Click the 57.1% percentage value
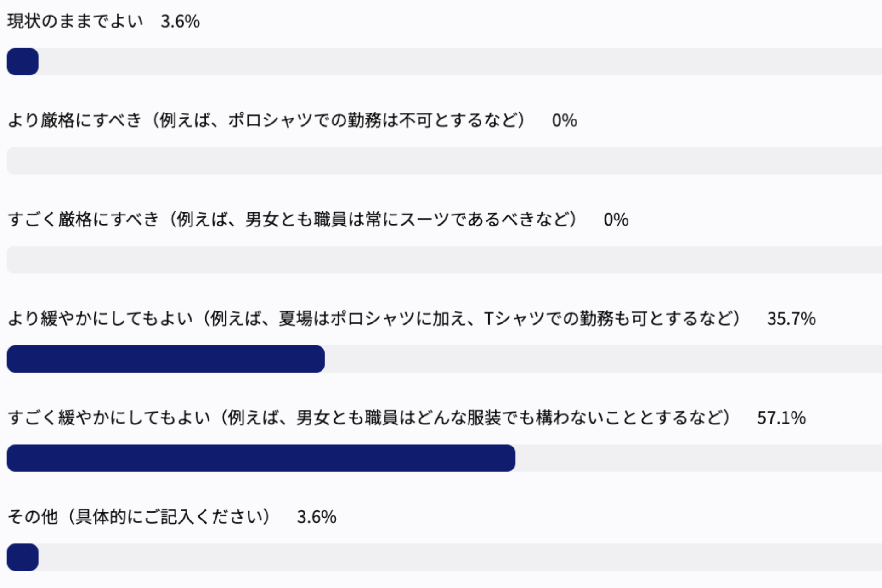882x588 pixels. (x=781, y=418)
